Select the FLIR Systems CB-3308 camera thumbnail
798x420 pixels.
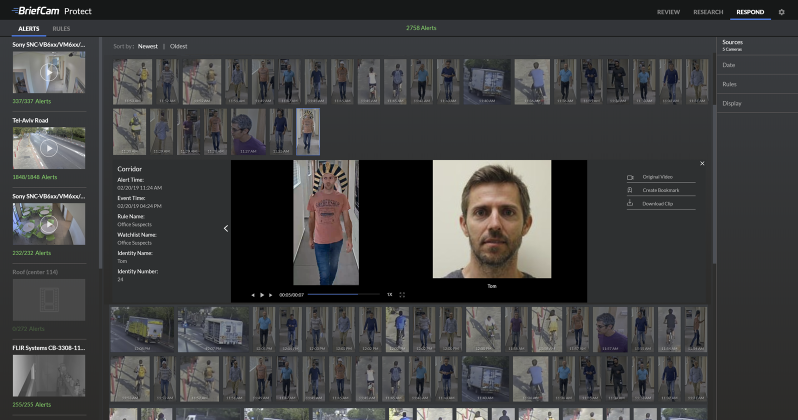click(49, 376)
